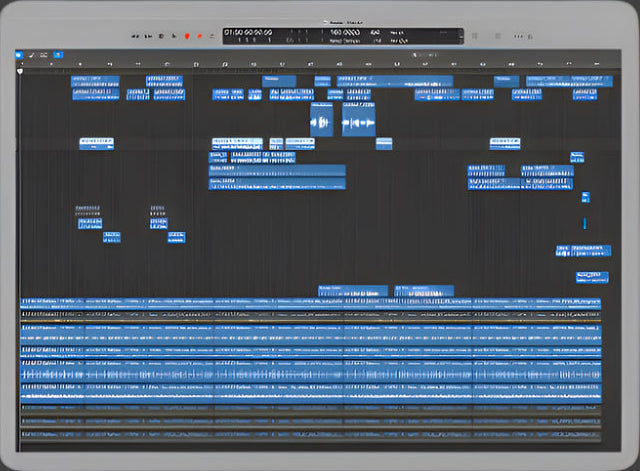
Task: Select the left large waveform audio region
Action: pos(321,122)
